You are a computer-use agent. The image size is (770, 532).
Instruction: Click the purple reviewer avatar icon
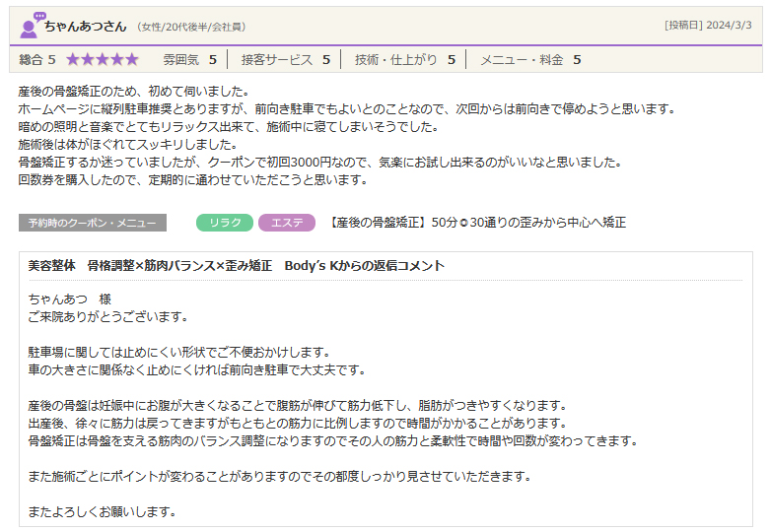click(x=30, y=25)
